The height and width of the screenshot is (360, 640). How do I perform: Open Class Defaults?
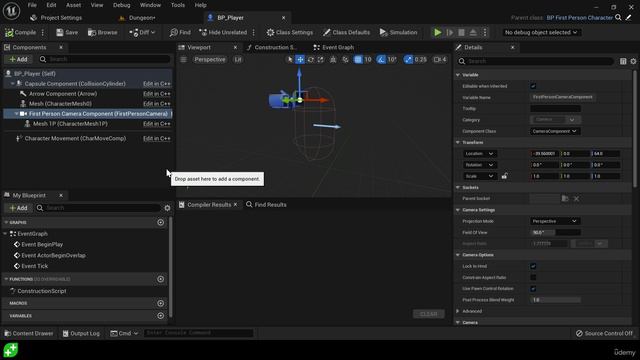click(346, 32)
